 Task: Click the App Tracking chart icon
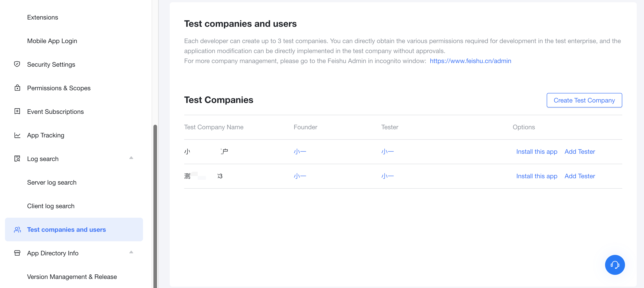point(17,135)
